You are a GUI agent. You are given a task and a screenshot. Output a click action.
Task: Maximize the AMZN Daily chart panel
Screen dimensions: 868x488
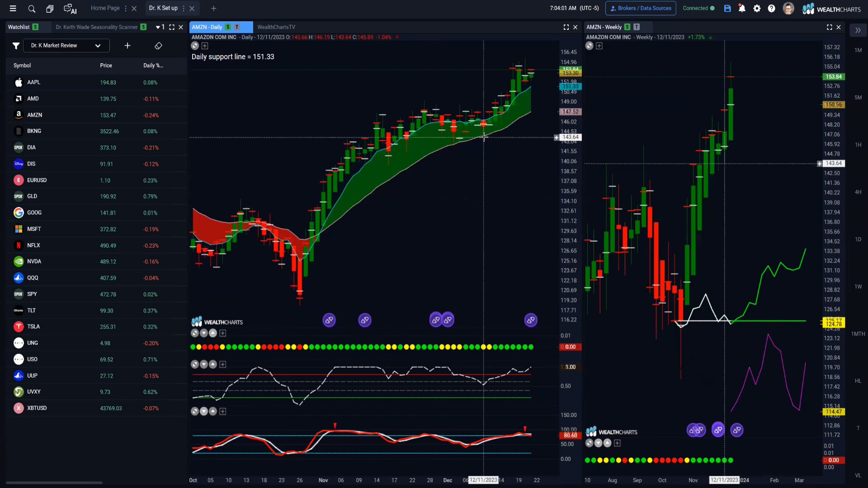[x=566, y=27]
